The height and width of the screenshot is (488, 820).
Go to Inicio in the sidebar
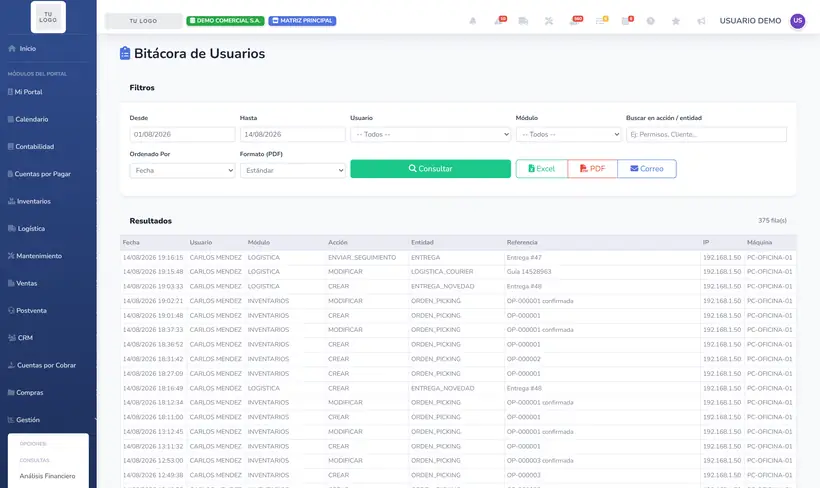coord(22,49)
